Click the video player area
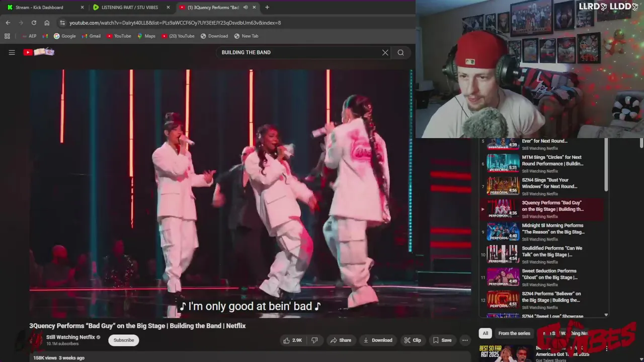This screenshot has width=644, height=362. (250, 194)
